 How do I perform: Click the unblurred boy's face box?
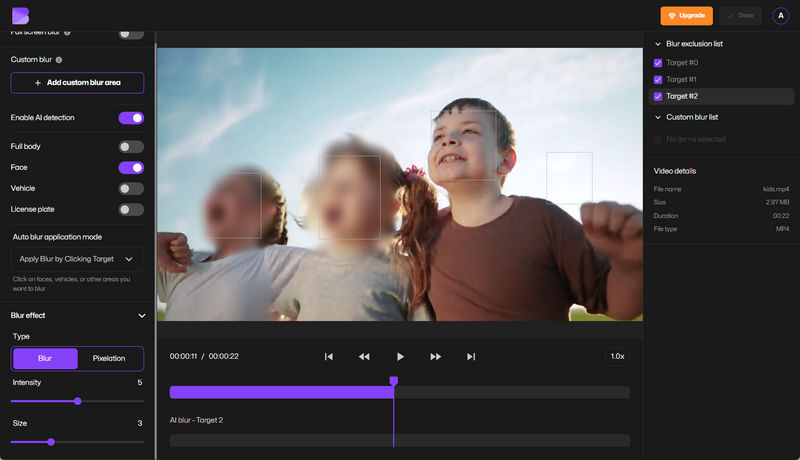click(x=464, y=145)
